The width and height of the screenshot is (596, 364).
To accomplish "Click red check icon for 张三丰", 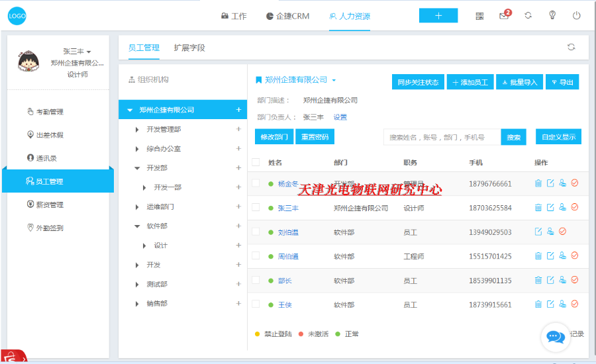I will pyautogui.click(x=575, y=207).
